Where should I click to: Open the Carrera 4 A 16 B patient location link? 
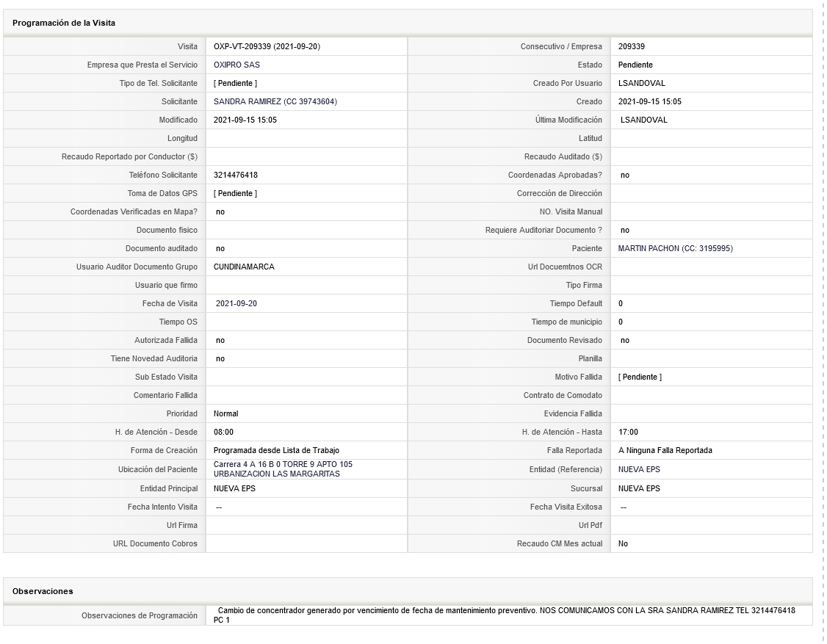click(283, 469)
